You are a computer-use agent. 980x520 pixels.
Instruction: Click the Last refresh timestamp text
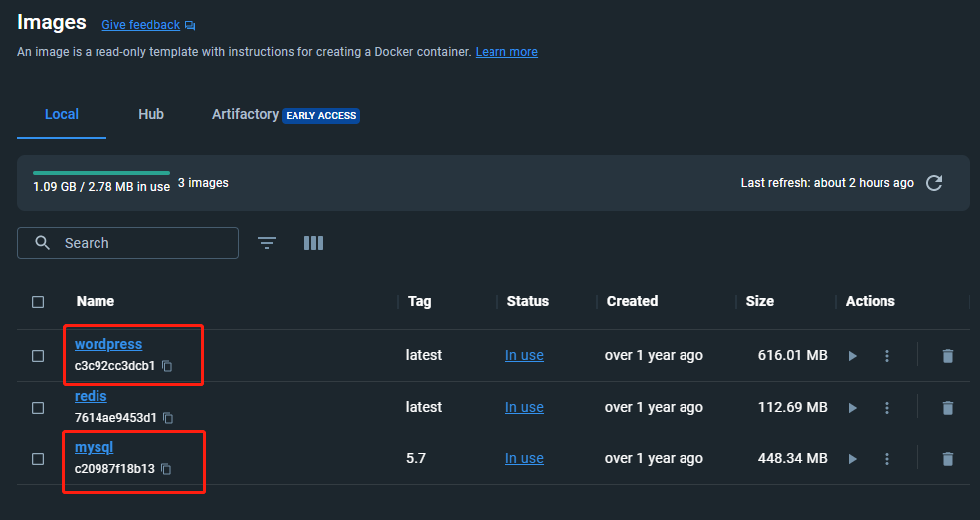point(828,183)
